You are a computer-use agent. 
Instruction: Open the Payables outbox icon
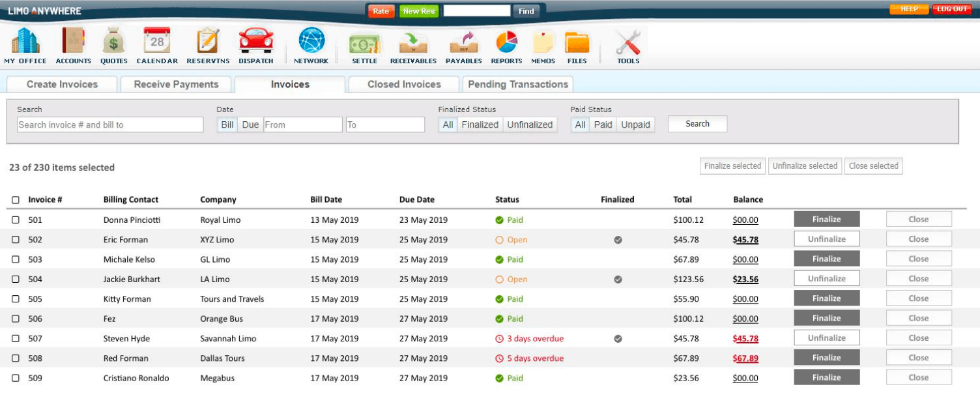pos(464,43)
